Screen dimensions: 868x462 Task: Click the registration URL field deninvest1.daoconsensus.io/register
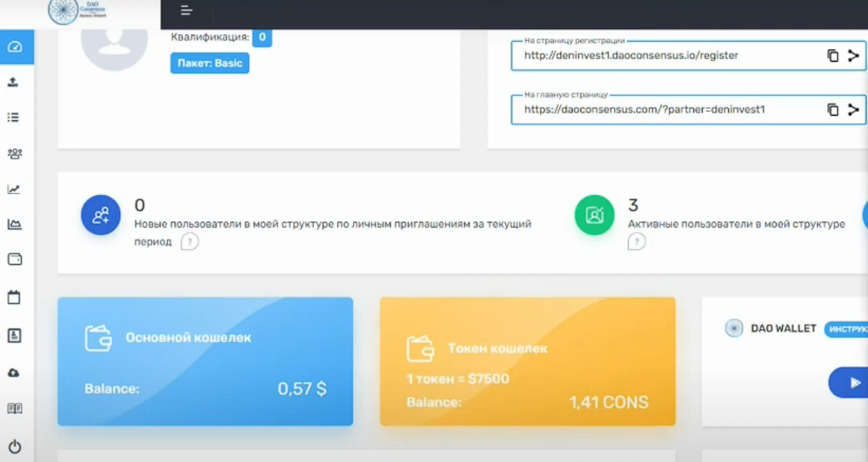click(688, 56)
